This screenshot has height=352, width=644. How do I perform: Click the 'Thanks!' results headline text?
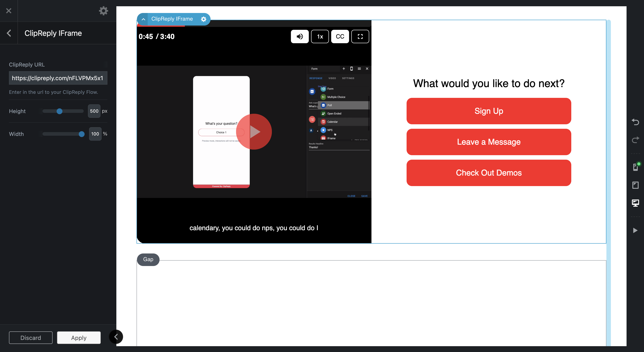[313, 147]
